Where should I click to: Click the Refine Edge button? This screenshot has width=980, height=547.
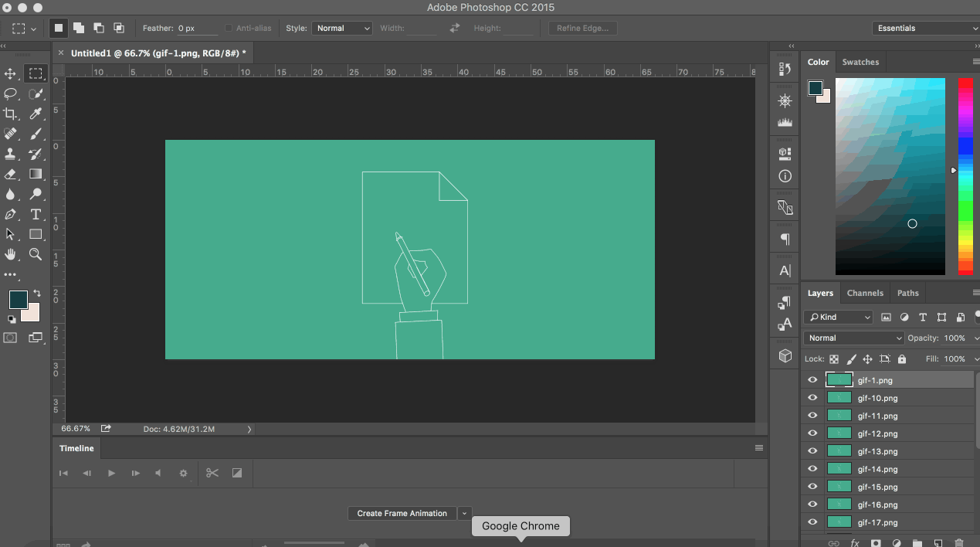tap(582, 28)
